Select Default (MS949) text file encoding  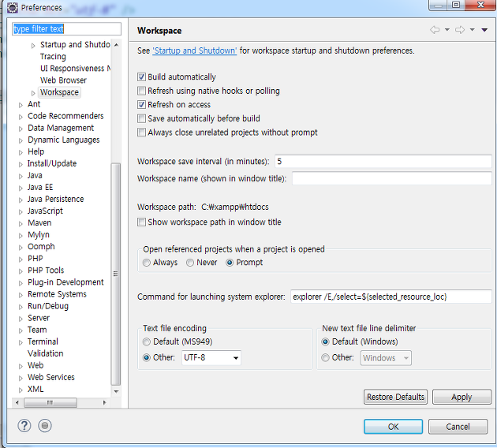(147, 342)
